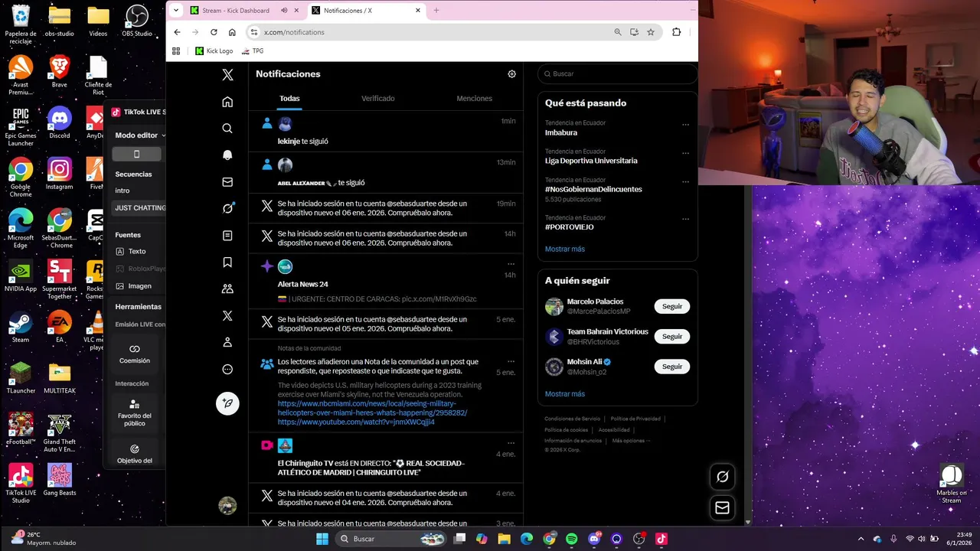Open the More circle icon in the X sidebar
This screenshot has height=551, width=980.
(x=227, y=369)
